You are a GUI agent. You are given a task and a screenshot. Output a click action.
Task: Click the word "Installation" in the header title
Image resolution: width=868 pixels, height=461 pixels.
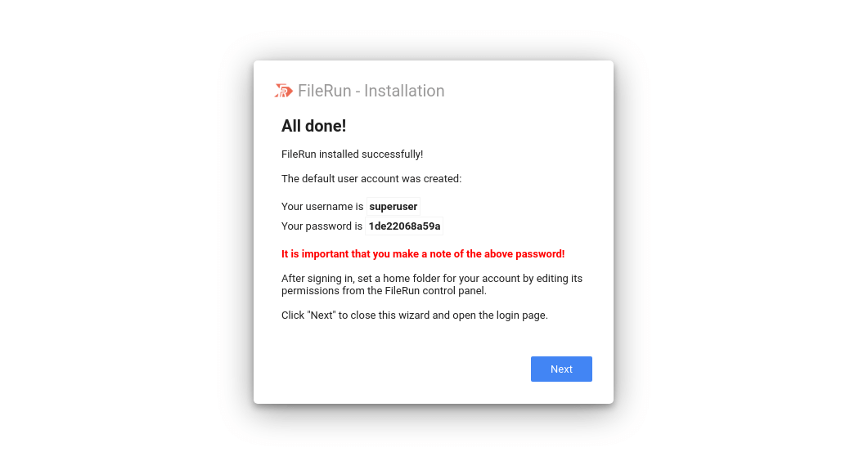click(404, 91)
